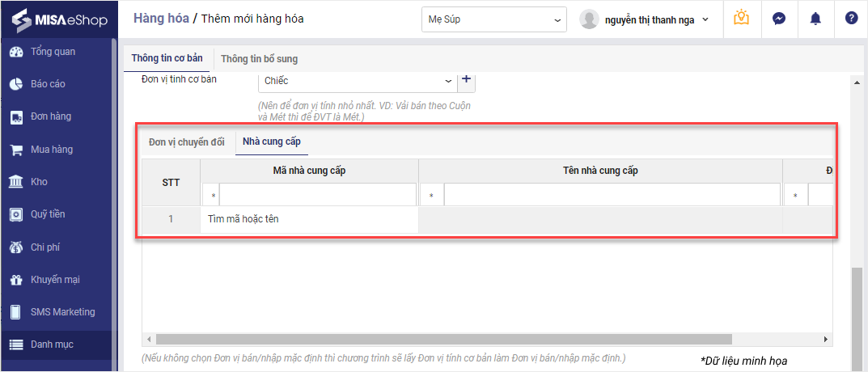Viewport: 868px width, 372px height.
Task: Open the Khuyến mại menu item
Action: pyautogui.click(x=55, y=280)
